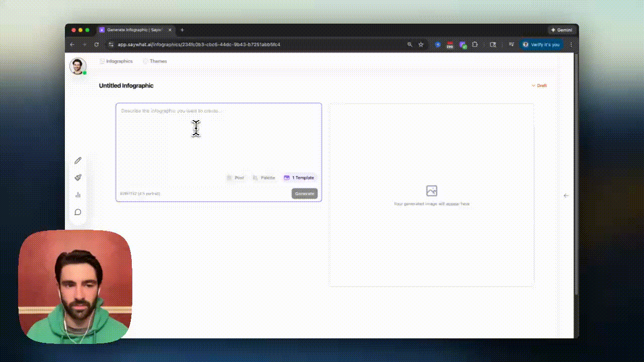The width and height of the screenshot is (644, 362).
Task: Open the Palette selector dropdown
Action: pyautogui.click(x=264, y=177)
